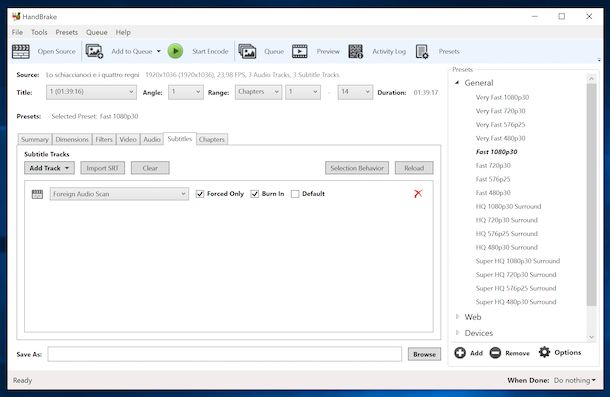Expand the Devices presets group
The height and width of the screenshot is (397, 610).
458,332
